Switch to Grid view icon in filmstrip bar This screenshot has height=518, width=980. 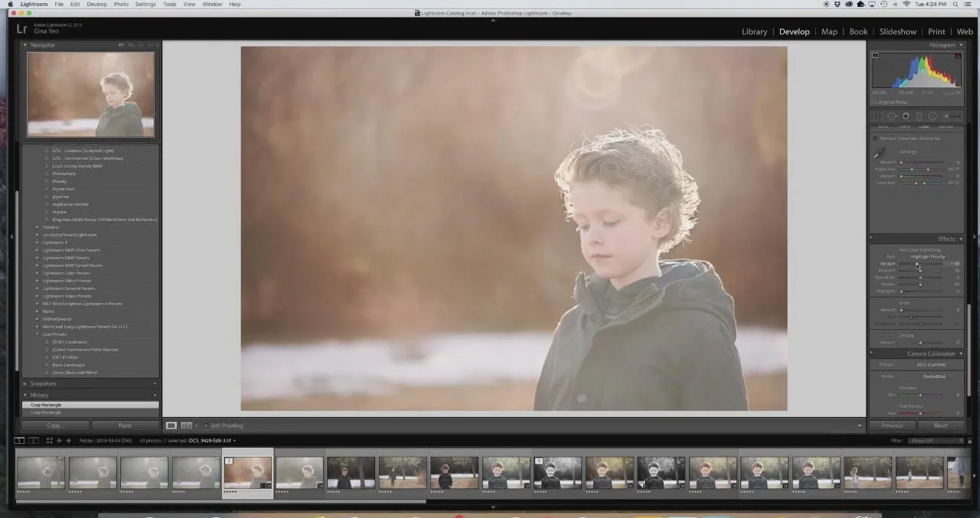[49, 441]
